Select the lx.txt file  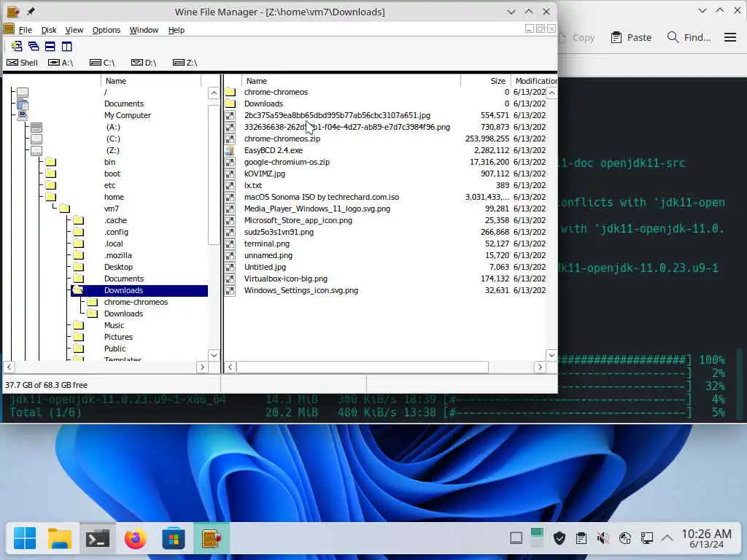(253, 185)
